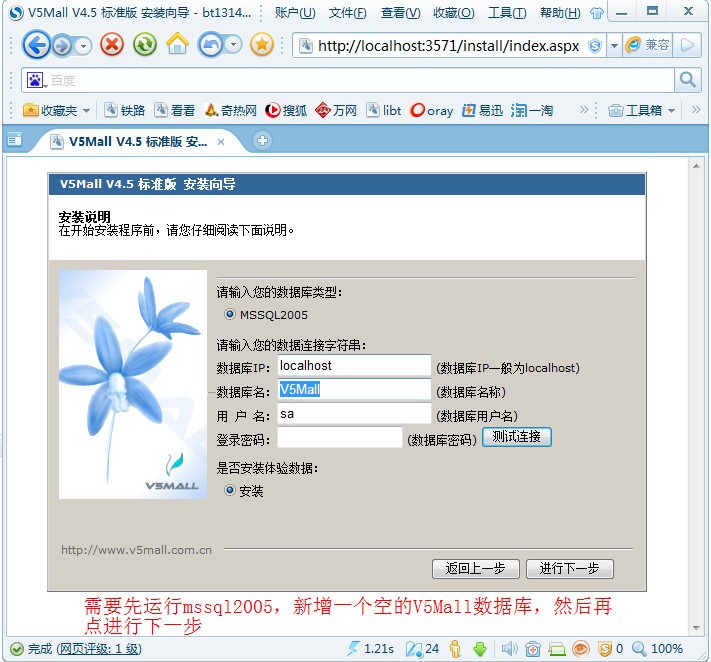The image size is (711, 662).
Task: Click the magnifier search button
Action: [x=688, y=80]
